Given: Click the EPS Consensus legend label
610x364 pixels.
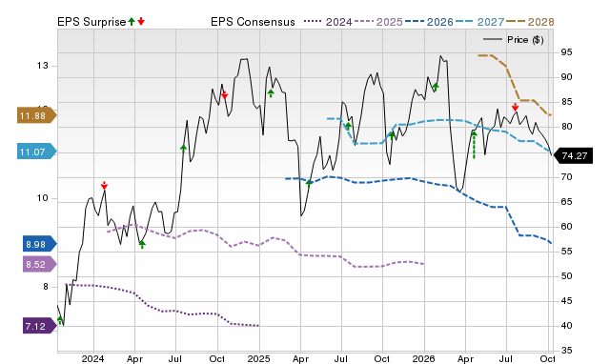Looking at the screenshot, I should pos(253,22).
